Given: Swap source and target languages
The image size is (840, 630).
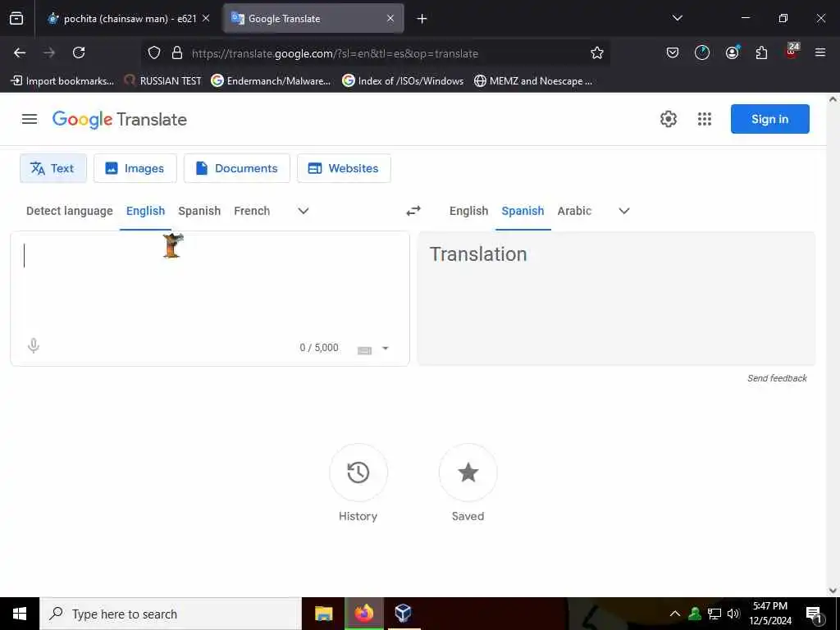Looking at the screenshot, I should point(413,211).
